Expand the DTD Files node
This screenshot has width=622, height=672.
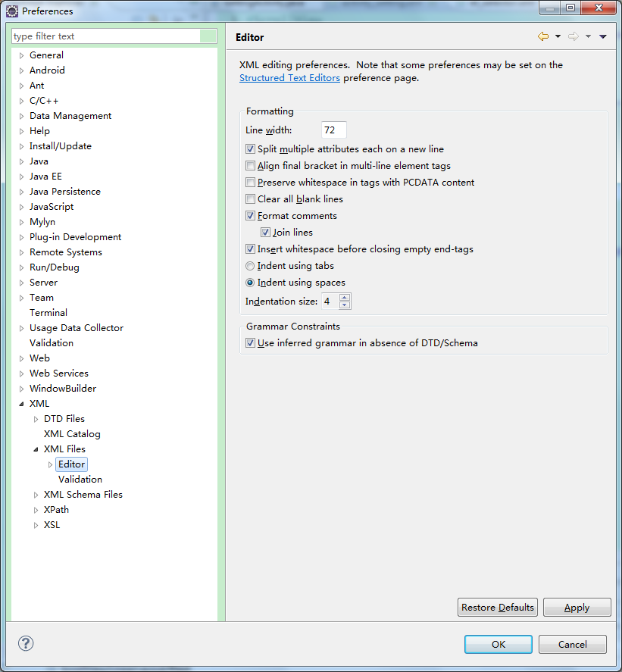point(36,419)
